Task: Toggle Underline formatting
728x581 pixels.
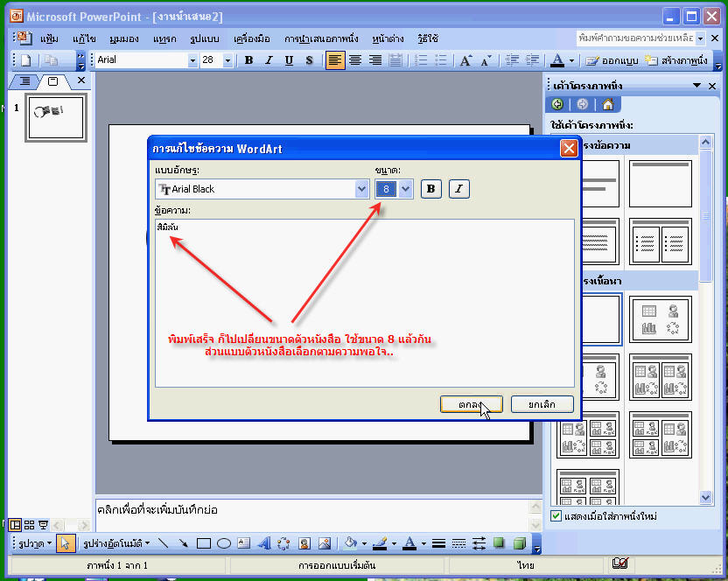Action: point(289,60)
